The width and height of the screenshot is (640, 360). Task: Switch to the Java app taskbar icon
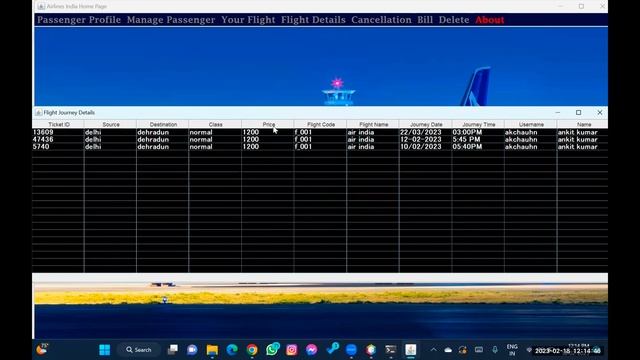click(x=411, y=350)
